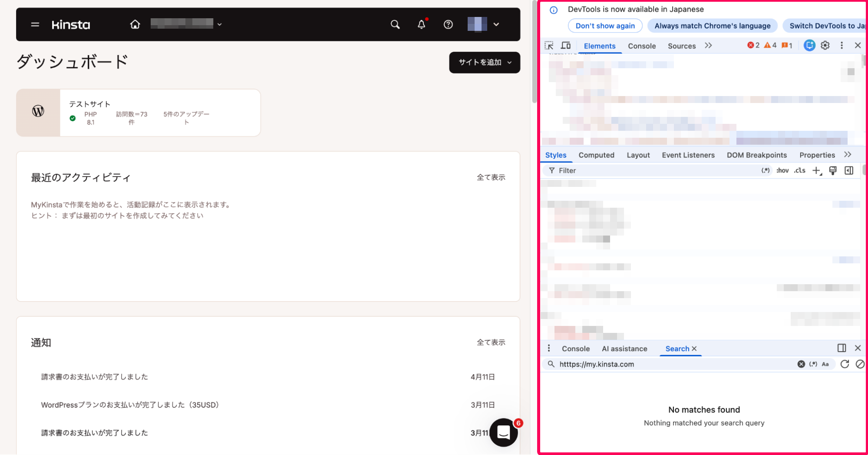Click Don't show again button
This screenshot has width=868, height=455.
point(605,26)
